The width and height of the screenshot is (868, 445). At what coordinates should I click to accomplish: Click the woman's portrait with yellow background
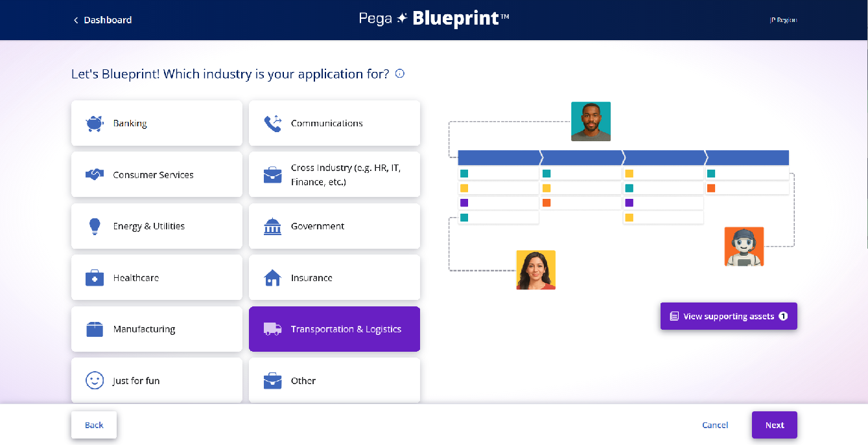tap(536, 269)
